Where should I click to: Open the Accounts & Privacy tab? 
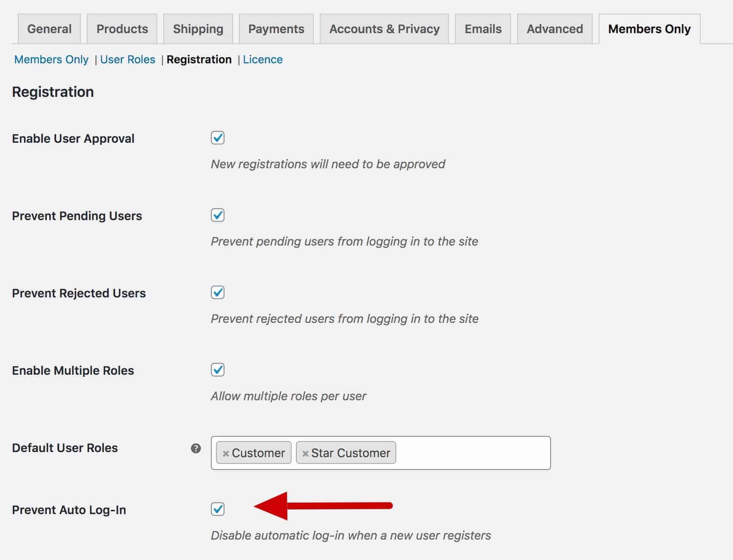384,28
